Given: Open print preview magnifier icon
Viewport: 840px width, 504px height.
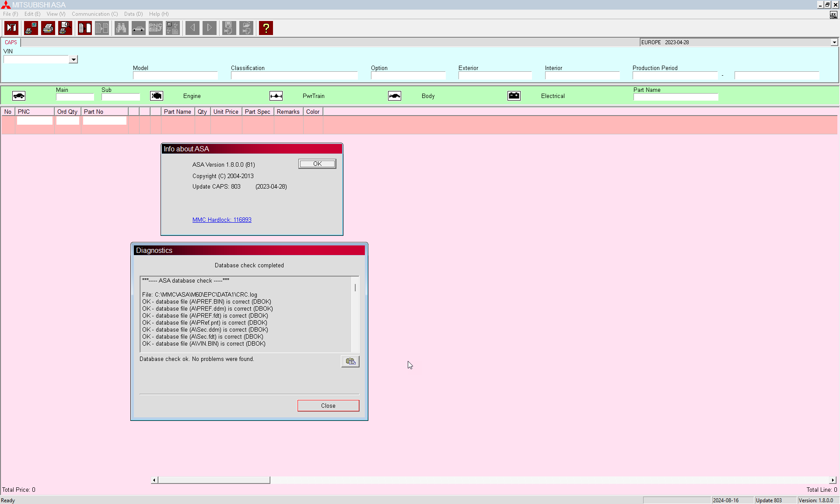Looking at the screenshot, I should 65,28.
